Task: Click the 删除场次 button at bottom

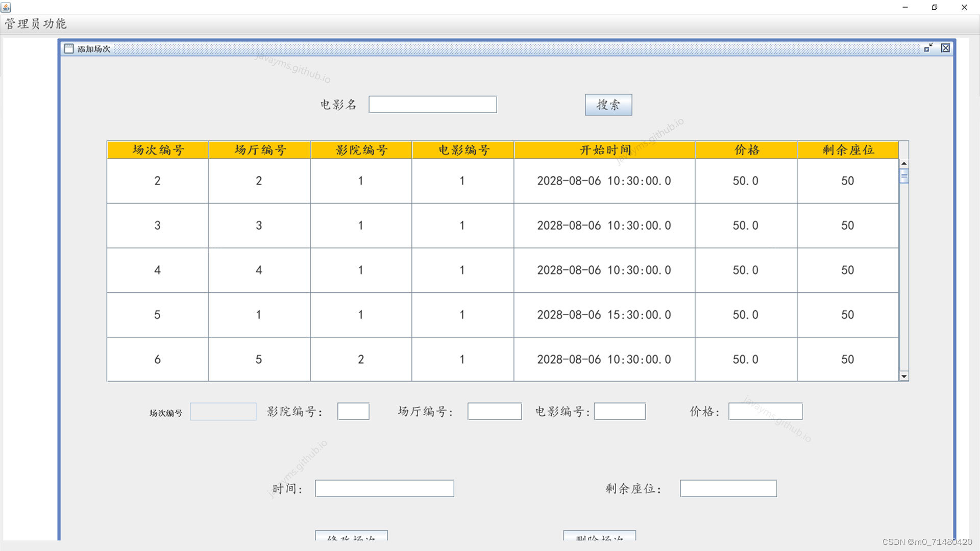Action: pyautogui.click(x=599, y=536)
